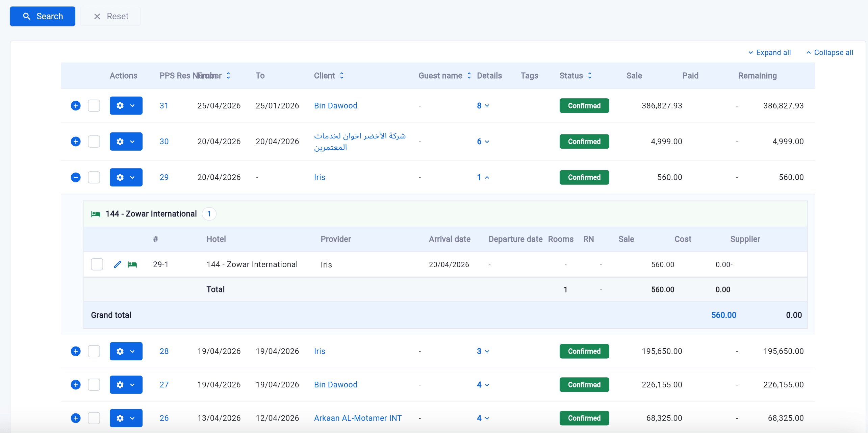Click Confirmed status badge for reservation 28

click(584, 351)
